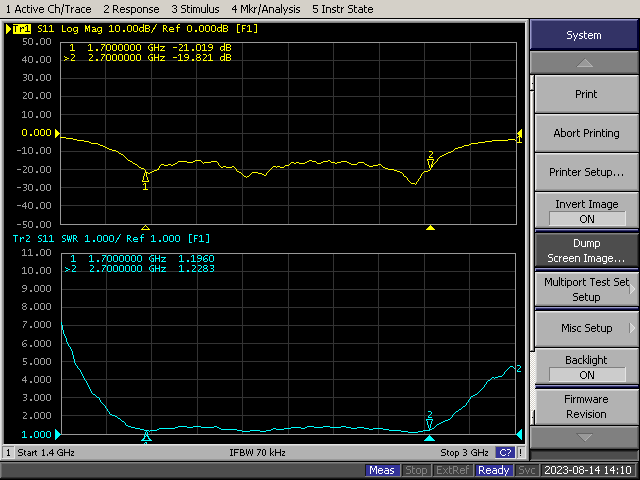The image size is (640, 480).
Task: Expand Multiport Test Set Setup submenu
Action: coord(586,289)
